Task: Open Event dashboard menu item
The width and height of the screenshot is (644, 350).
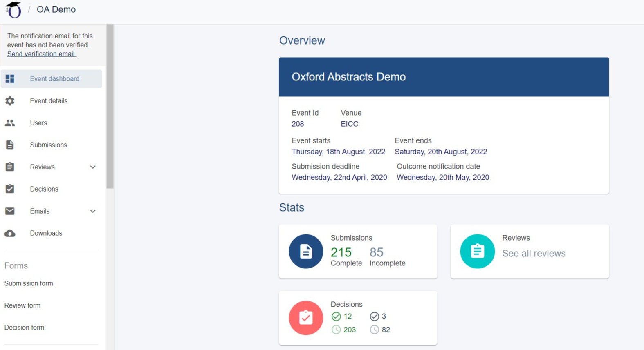Action: tap(52, 79)
